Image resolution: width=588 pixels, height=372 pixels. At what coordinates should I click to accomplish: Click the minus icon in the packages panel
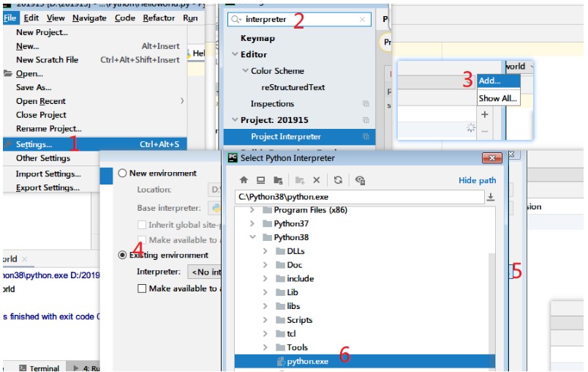[x=484, y=131]
